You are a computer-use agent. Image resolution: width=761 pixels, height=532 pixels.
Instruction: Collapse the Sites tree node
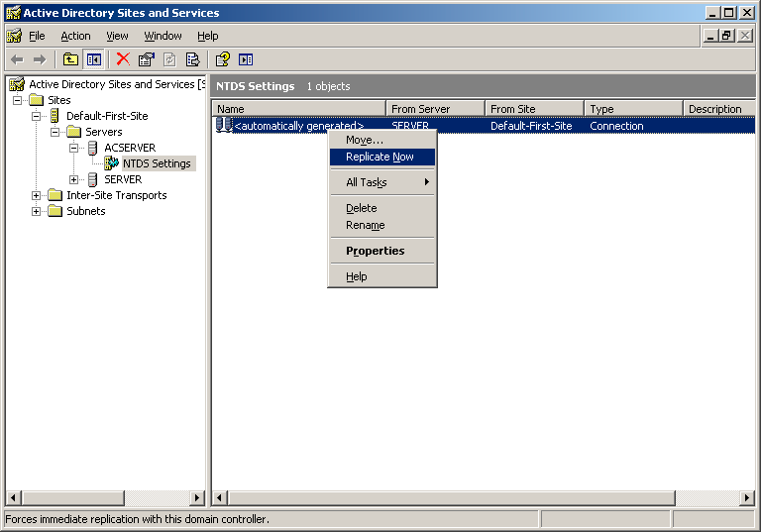pos(18,100)
